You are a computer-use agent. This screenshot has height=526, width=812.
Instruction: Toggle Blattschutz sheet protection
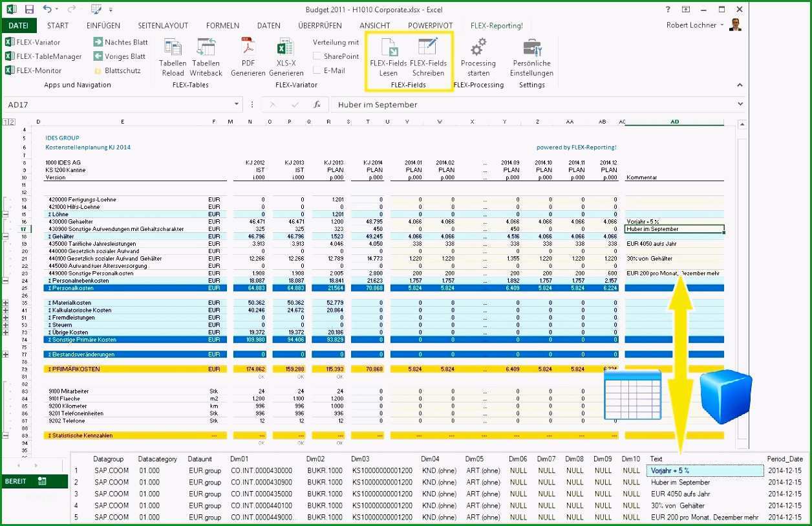tap(117, 71)
